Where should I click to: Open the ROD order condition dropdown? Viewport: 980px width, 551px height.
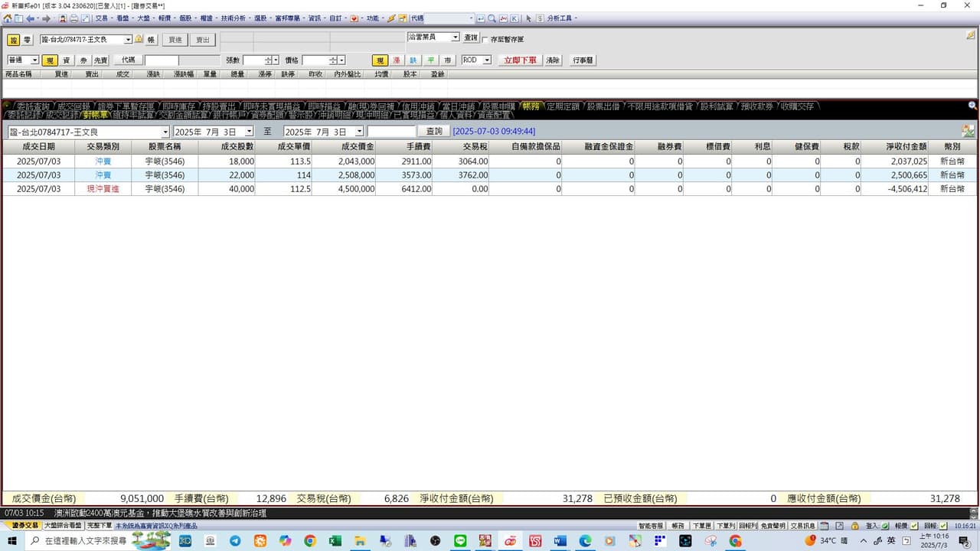point(486,60)
